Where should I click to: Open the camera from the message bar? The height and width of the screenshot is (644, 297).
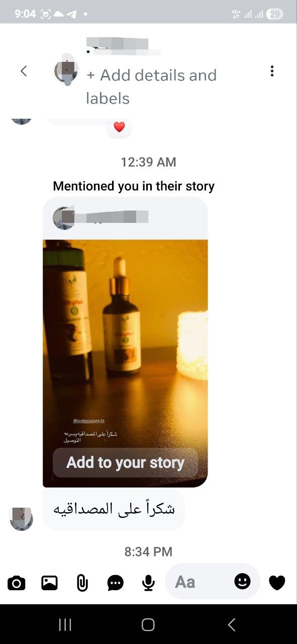(16, 583)
